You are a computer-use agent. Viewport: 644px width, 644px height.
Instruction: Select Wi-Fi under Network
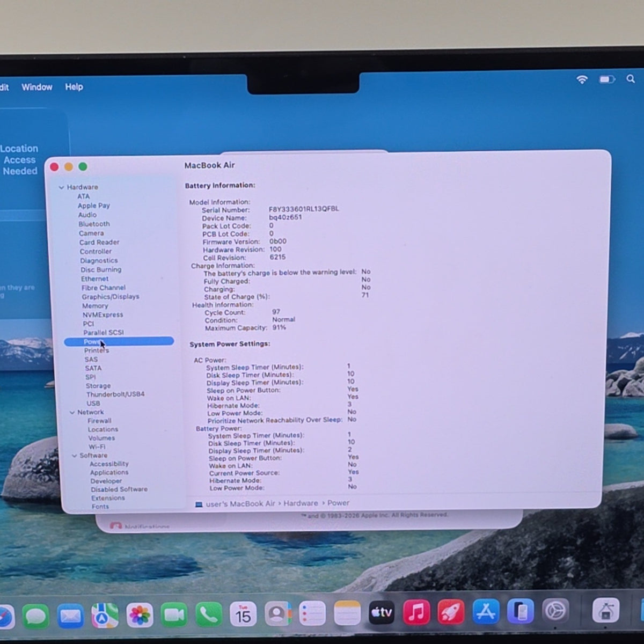97,447
